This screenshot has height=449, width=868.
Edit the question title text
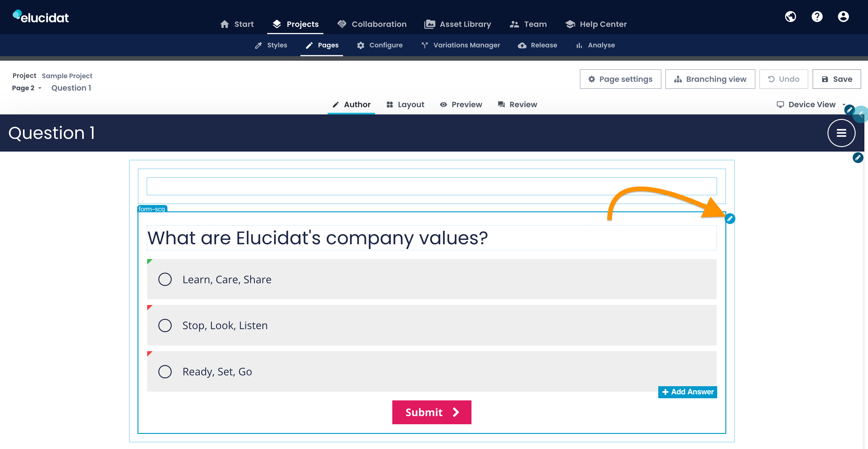[431, 238]
